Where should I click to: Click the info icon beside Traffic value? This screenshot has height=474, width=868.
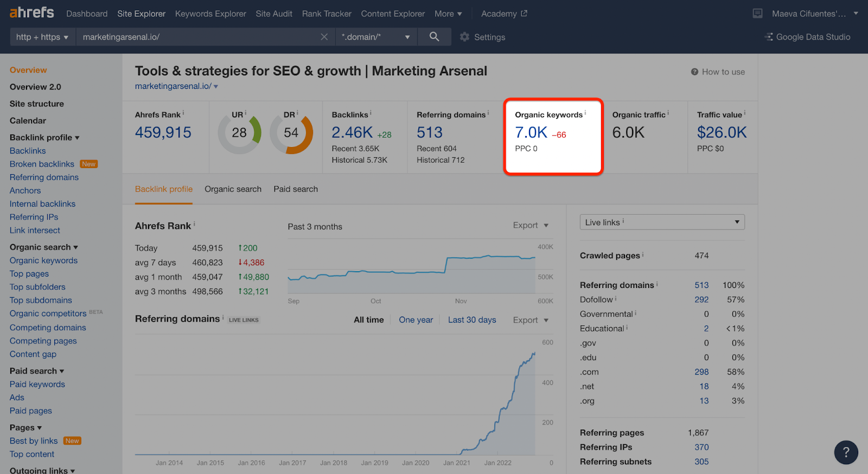pos(745,113)
